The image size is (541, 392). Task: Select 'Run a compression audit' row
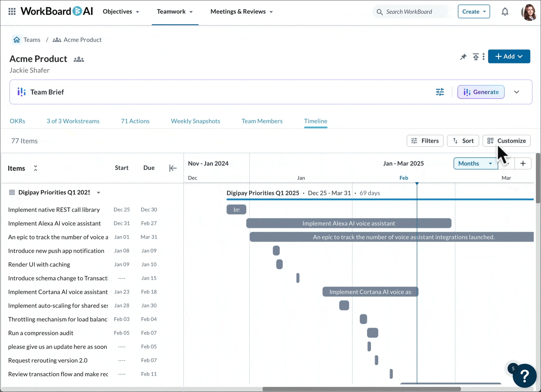pyautogui.click(x=91, y=333)
